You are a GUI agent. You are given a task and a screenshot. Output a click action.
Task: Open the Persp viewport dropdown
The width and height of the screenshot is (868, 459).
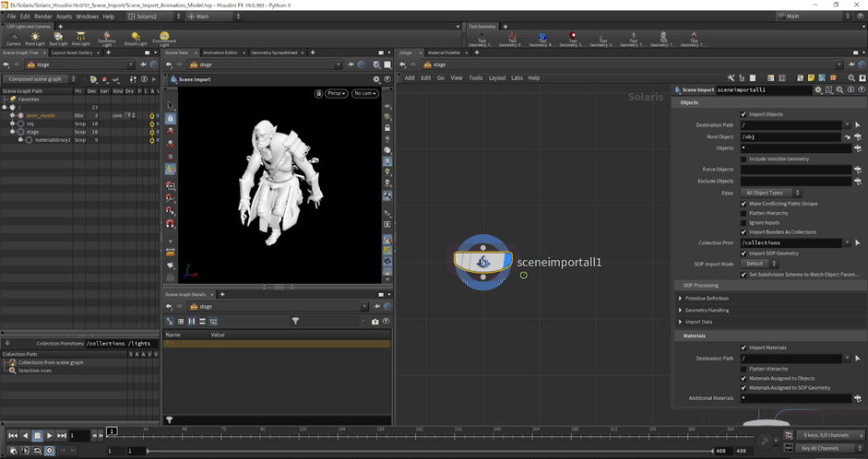(336, 93)
